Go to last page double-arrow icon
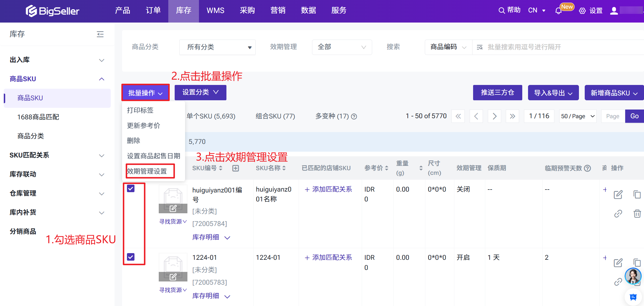The image size is (644, 306). point(512,116)
